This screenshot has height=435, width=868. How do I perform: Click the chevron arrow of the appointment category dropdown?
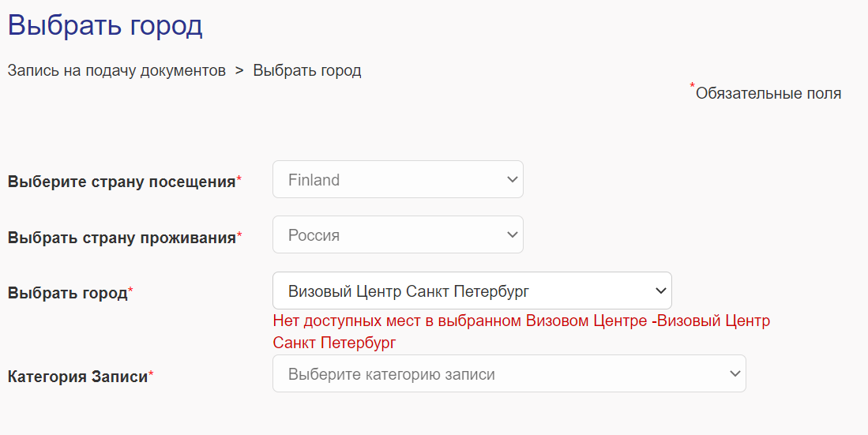[735, 374]
